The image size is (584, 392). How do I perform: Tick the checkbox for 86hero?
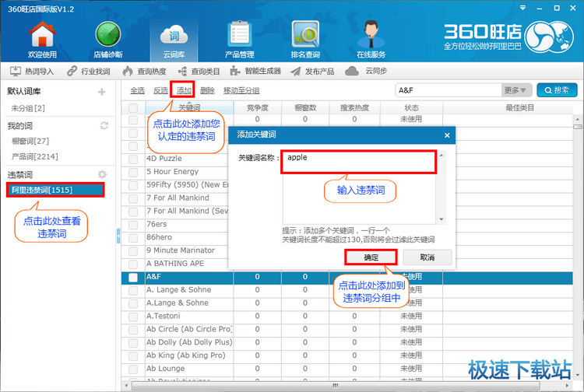(x=133, y=238)
